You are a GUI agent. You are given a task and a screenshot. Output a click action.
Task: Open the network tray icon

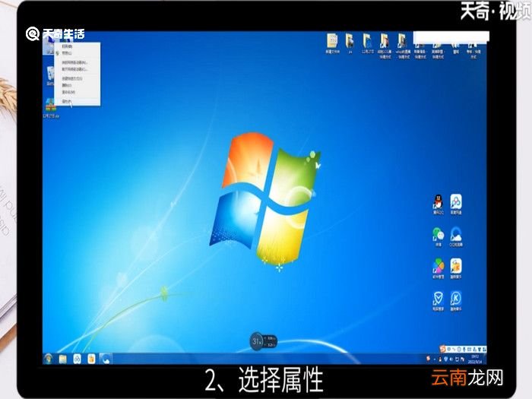(457, 359)
